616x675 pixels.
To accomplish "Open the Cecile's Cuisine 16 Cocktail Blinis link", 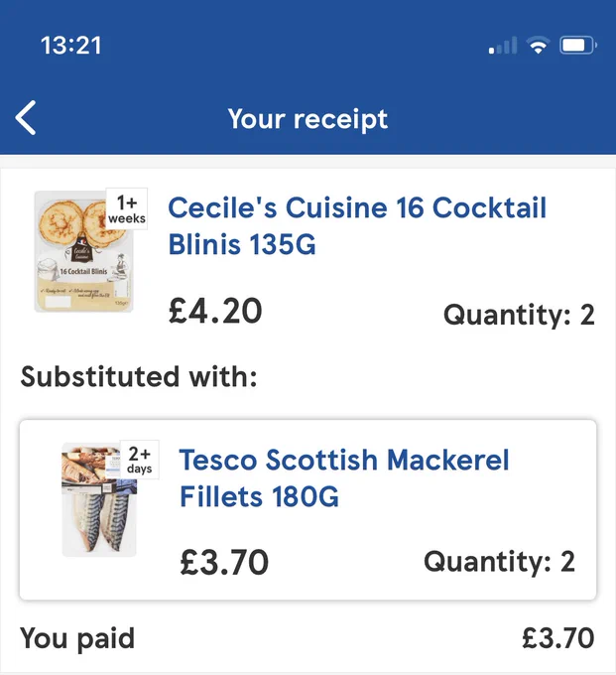I will tap(357, 225).
